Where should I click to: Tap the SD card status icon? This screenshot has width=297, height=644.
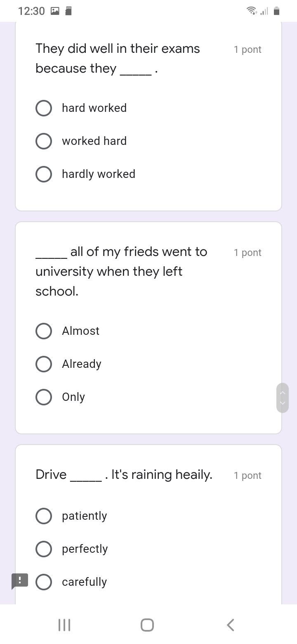(x=69, y=11)
